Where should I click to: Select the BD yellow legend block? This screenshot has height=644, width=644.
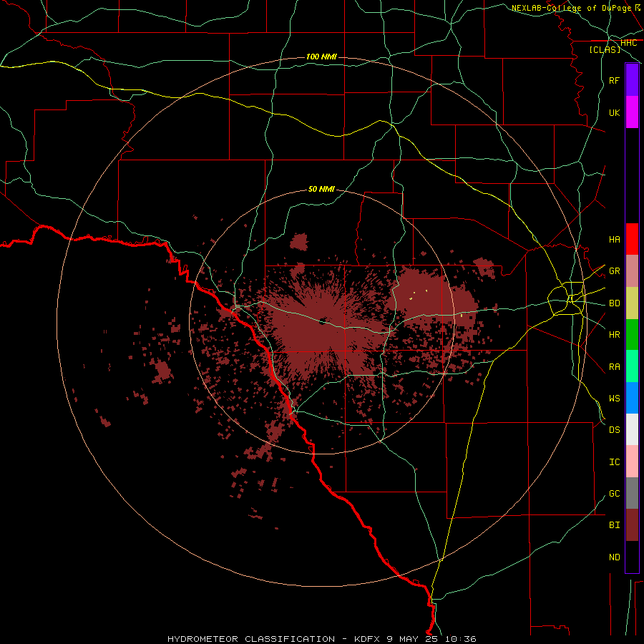point(632,303)
